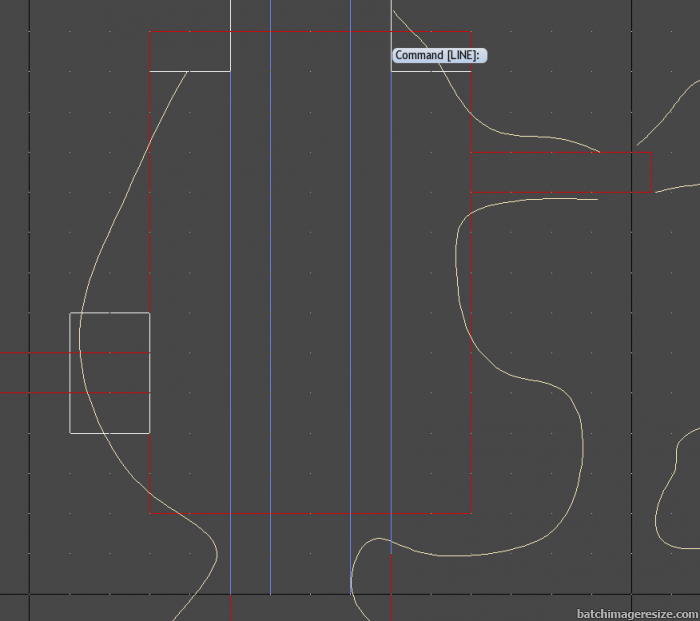
Task: Click red tick mark below rightmost blue line
Action: click(391, 608)
